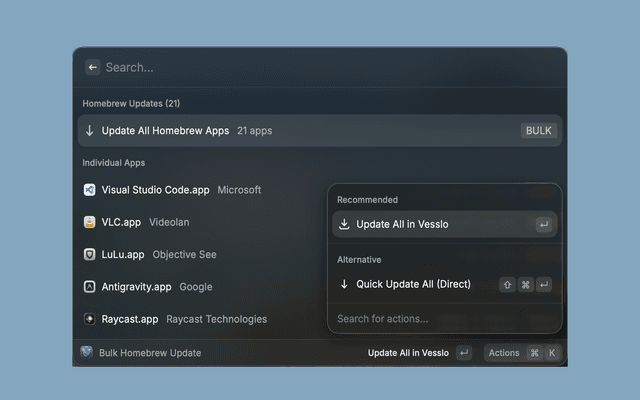Click the Alternative section label
Image resolution: width=640 pixels, height=400 pixels.
tap(359, 260)
